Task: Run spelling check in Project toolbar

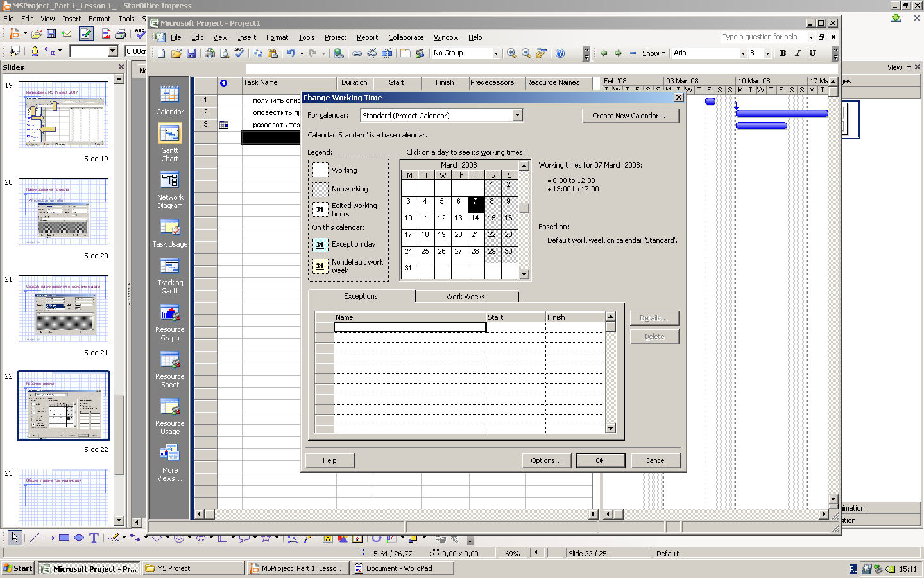Action: point(239,53)
